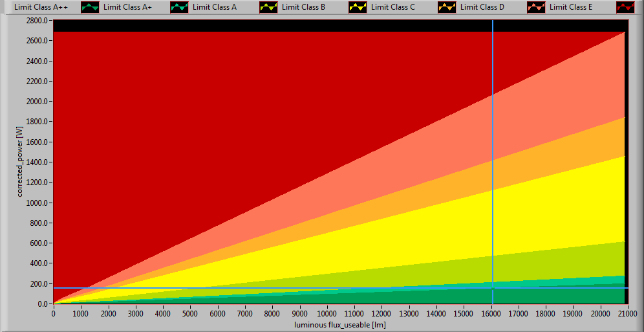Click the blue crosshair cursor intersection point
The height and width of the screenshot is (332, 644).
[x=493, y=288]
